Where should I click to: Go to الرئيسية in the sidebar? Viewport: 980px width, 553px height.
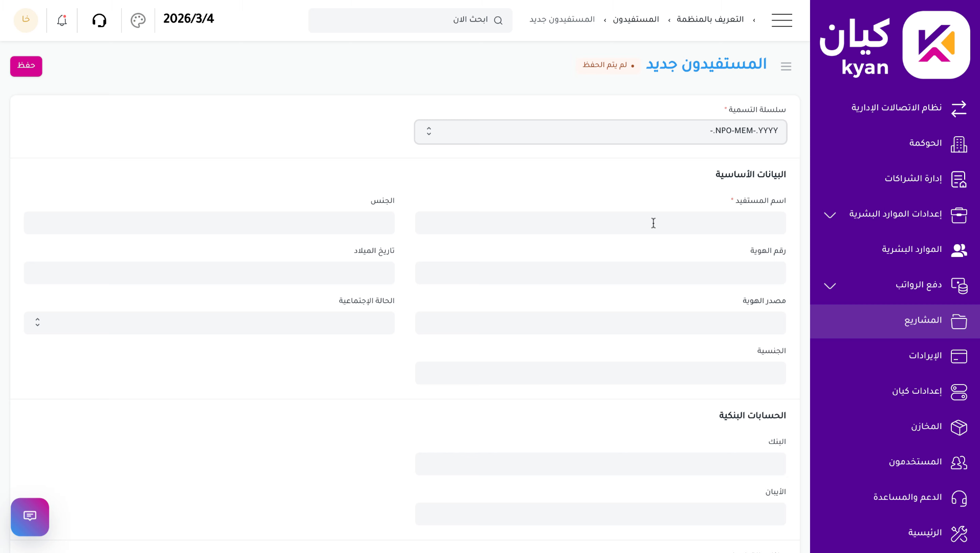point(959,533)
